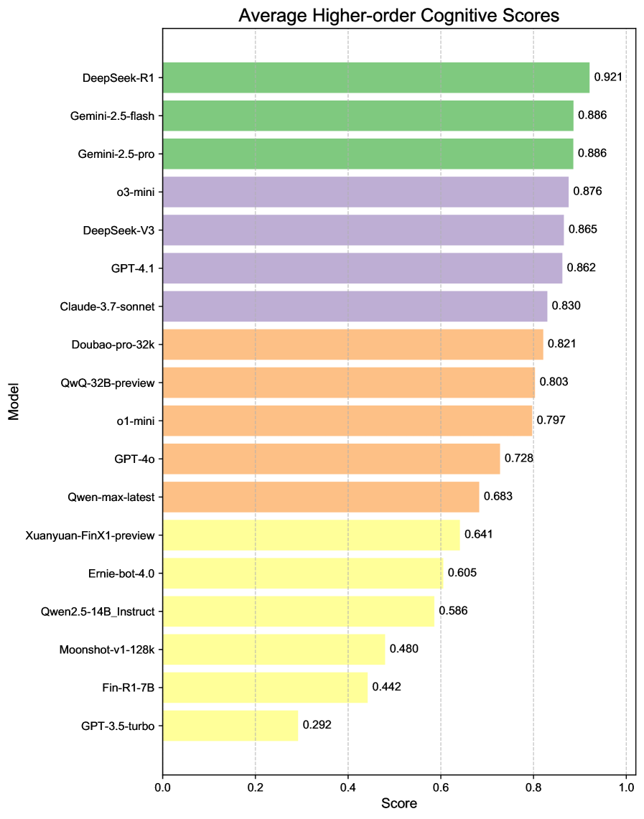Click the Qwen-max-latest bar

point(321,497)
